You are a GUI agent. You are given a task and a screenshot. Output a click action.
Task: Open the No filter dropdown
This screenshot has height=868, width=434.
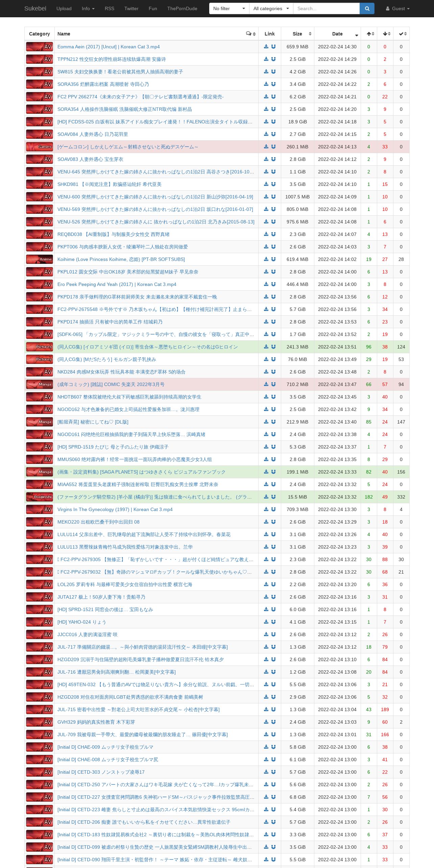pos(229,8)
